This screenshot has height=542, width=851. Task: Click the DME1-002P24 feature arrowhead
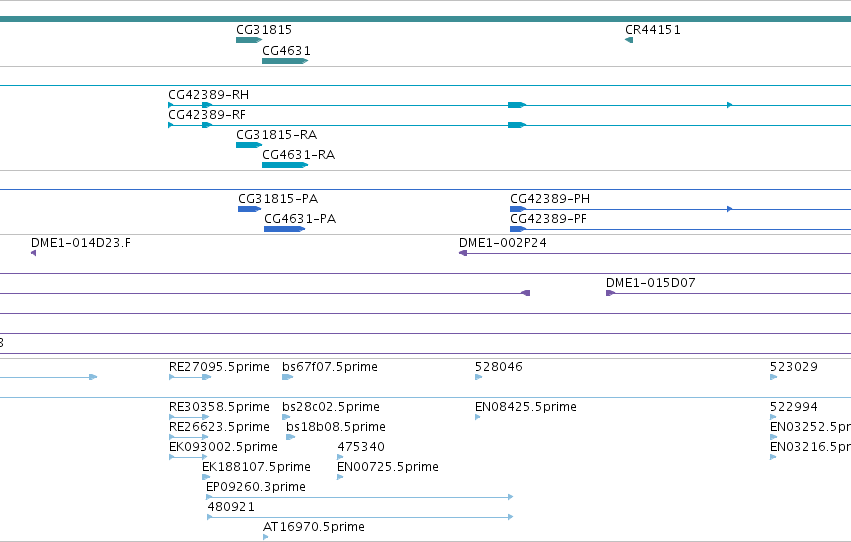pyautogui.click(x=463, y=253)
